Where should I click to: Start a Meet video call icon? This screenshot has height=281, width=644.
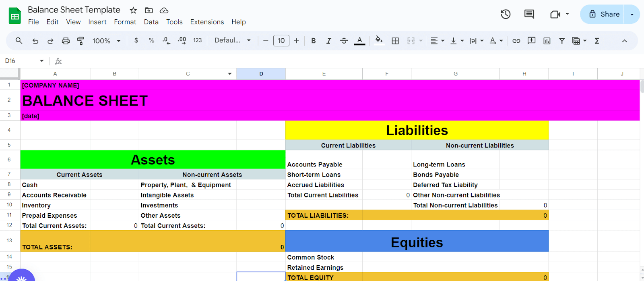(x=555, y=14)
